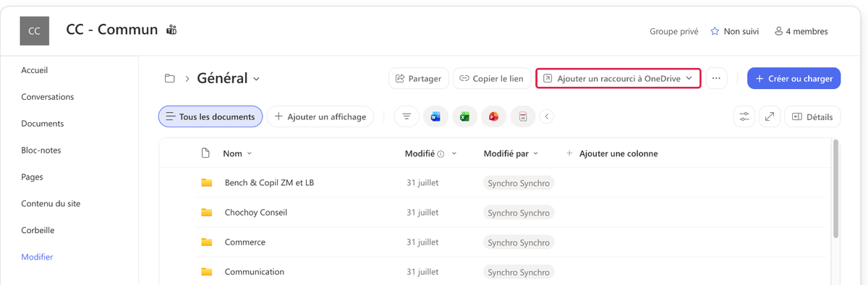This screenshot has height=285, width=868.
Task: Open the Bench & Copil ZM et LB folder
Action: click(x=269, y=183)
